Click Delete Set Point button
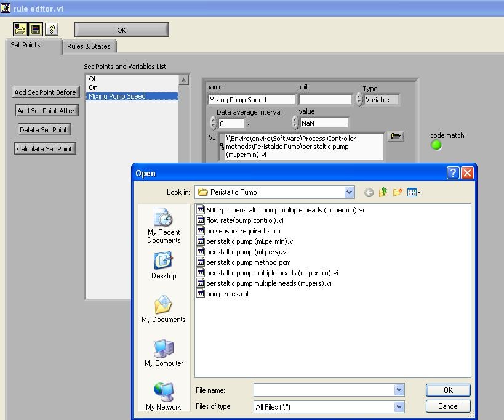 (44, 130)
